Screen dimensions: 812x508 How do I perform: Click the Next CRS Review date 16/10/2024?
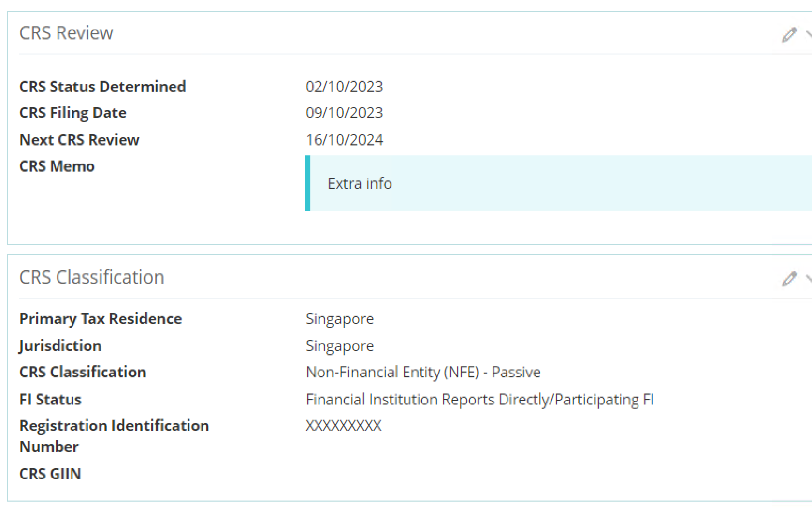click(x=344, y=140)
